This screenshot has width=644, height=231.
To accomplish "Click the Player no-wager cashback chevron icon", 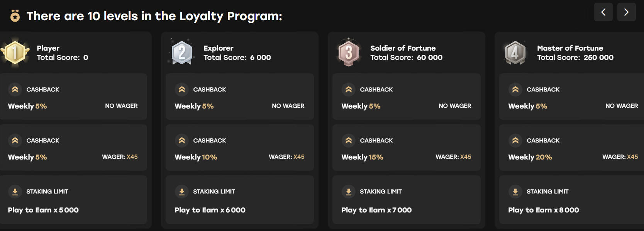I will pos(15,90).
